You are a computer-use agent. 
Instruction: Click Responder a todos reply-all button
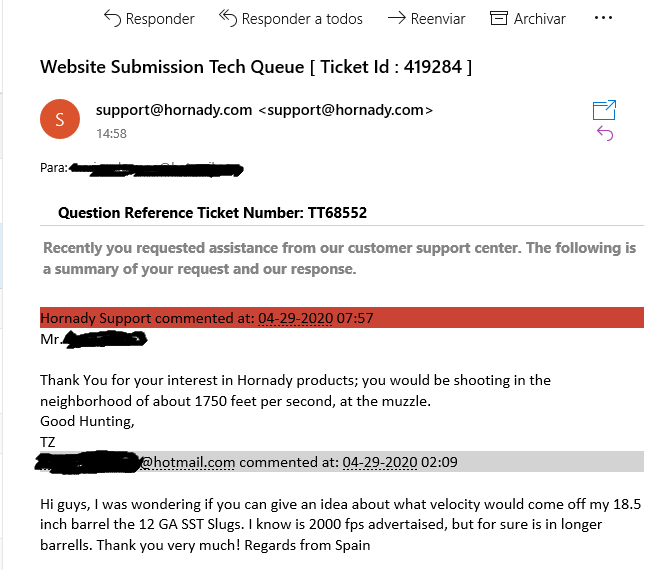click(x=290, y=18)
